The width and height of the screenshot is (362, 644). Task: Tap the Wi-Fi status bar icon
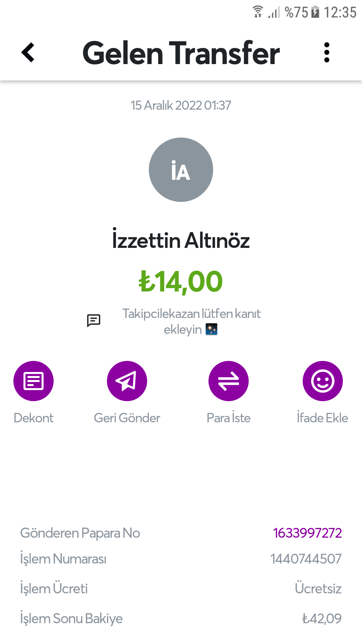(x=258, y=12)
